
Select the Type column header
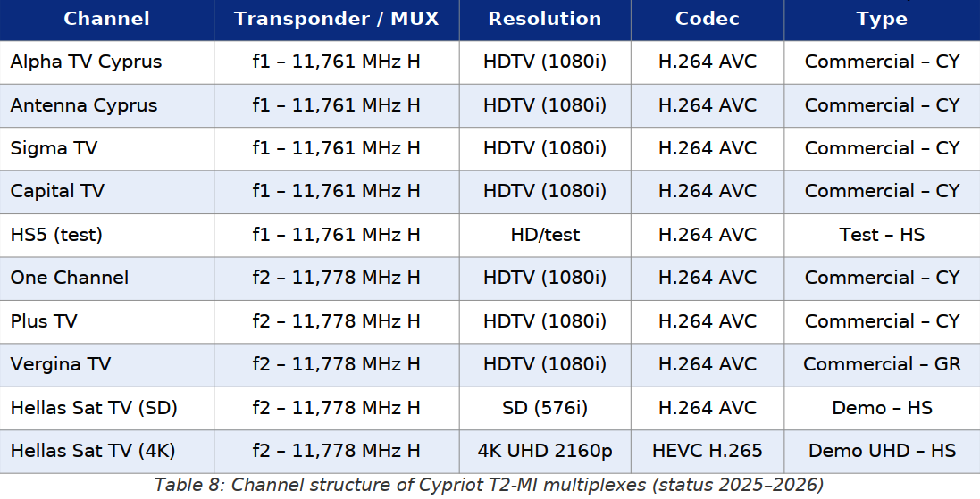[881, 19]
